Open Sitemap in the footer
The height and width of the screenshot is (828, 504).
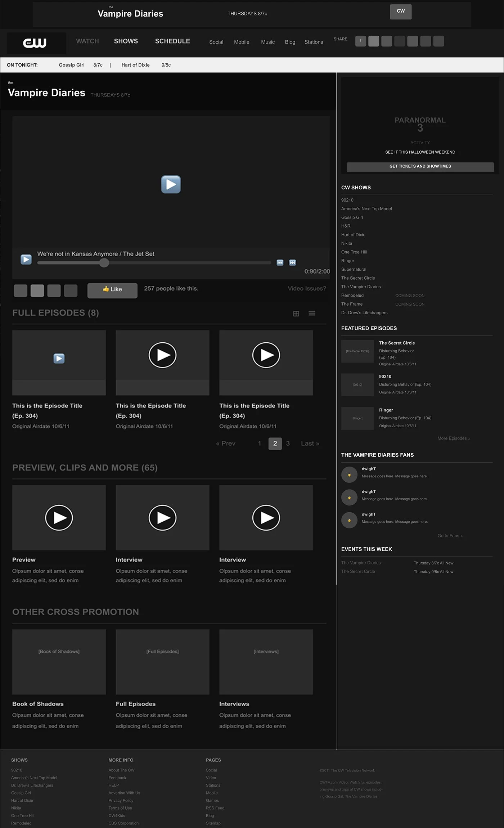213,823
